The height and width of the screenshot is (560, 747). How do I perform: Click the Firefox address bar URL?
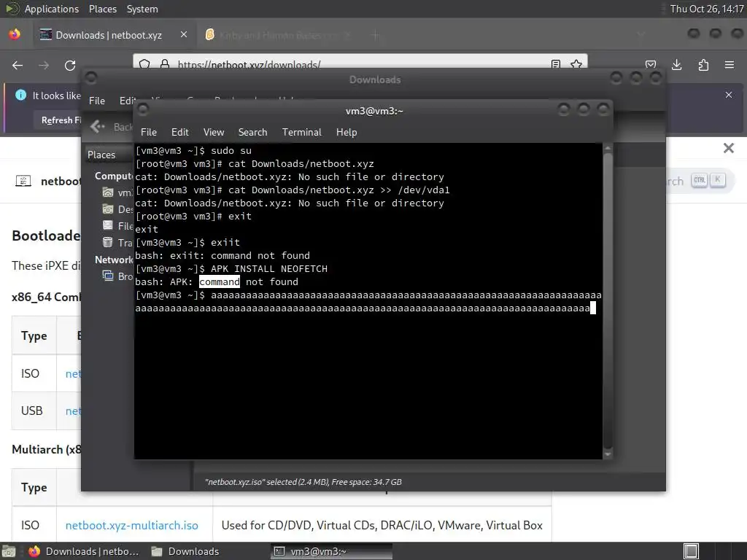[249, 64]
